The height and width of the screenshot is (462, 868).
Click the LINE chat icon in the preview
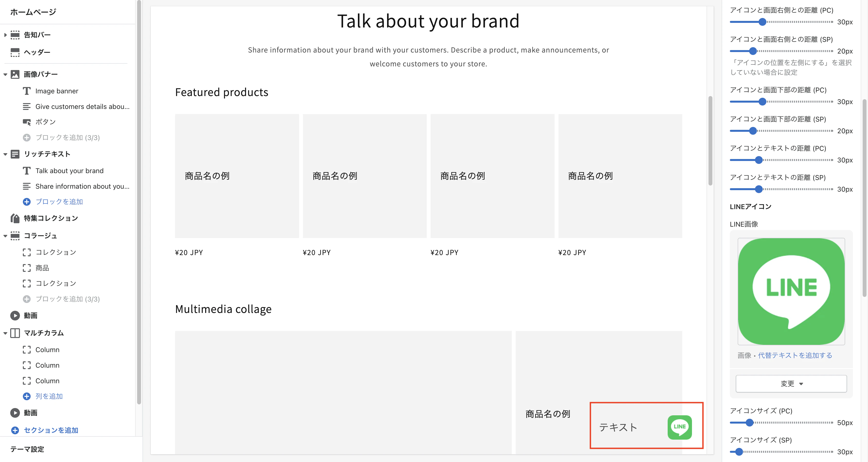(x=680, y=427)
